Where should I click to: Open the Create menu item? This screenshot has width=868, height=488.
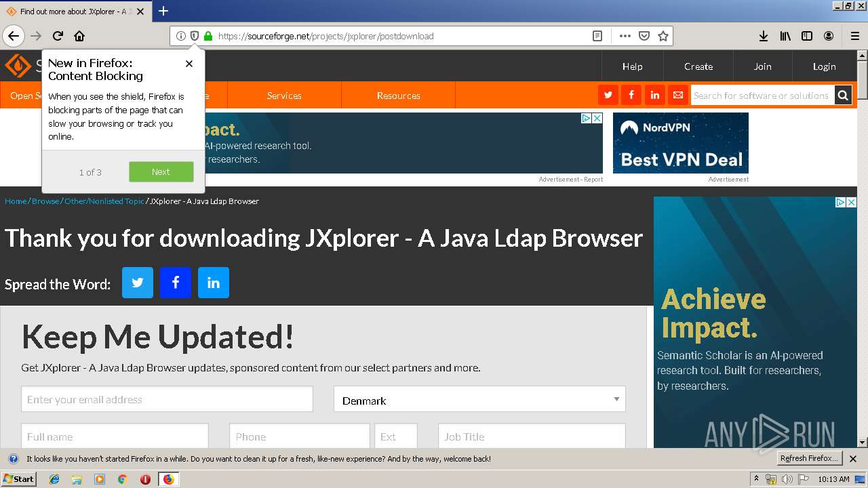point(698,66)
